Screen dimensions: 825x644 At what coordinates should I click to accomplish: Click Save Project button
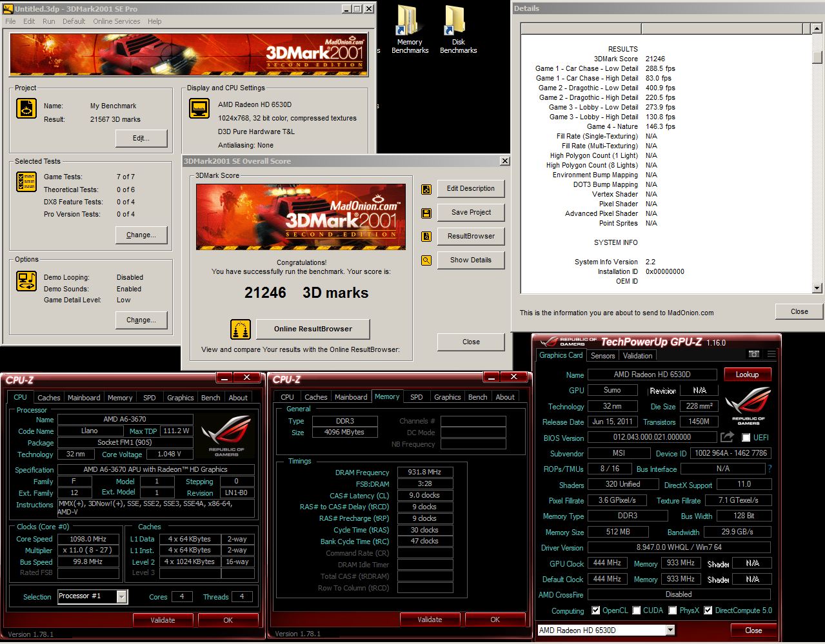click(471, 212)
